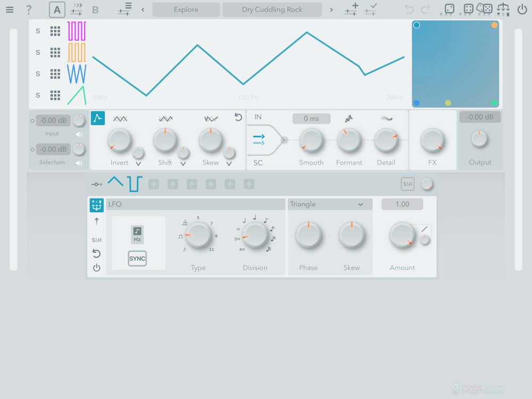This screenshot has width=532, height=399.
Task: Save preset with checkmark sliders icon
Action: pyautogui.click(x=370, y=9)
